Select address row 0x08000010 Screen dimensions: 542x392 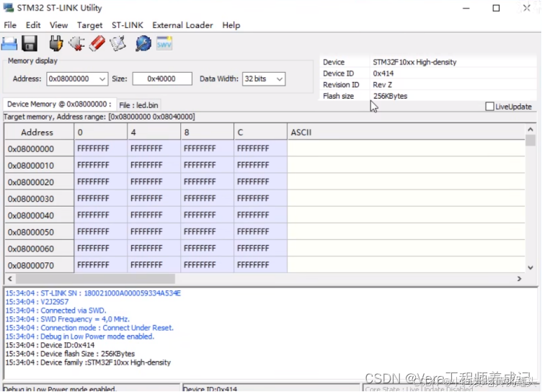coord(39,165)
